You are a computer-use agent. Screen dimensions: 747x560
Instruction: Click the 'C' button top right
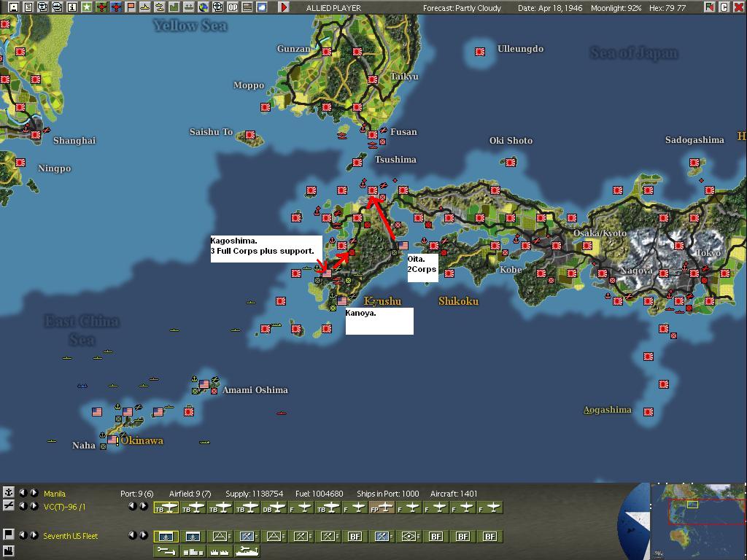[x=724, y=7]
